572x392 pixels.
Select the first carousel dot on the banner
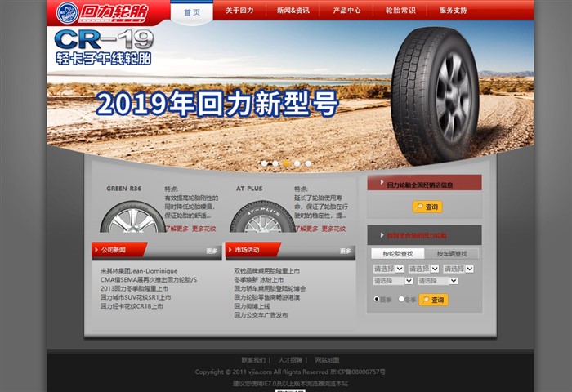pyautogui.click(x=265, y=163)
